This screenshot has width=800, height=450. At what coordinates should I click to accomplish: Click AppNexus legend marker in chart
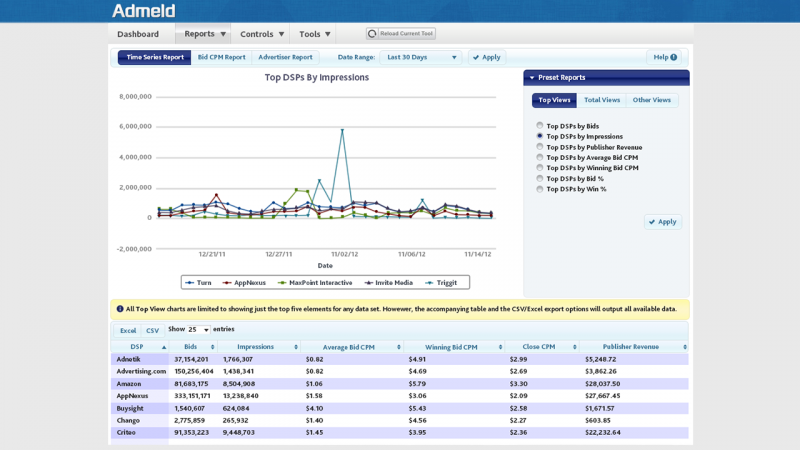click(x=227, y=283)
